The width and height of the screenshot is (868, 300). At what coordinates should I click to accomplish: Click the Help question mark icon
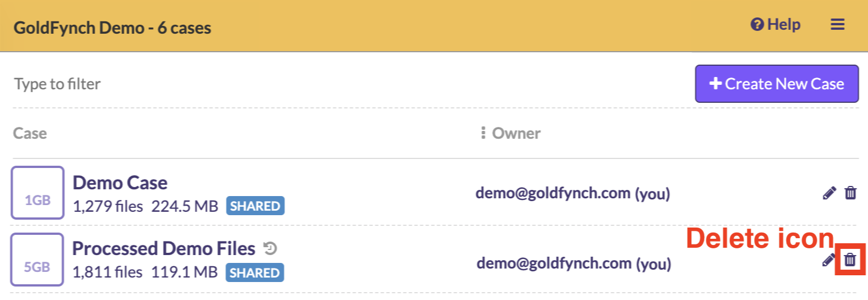click(757, 25)
